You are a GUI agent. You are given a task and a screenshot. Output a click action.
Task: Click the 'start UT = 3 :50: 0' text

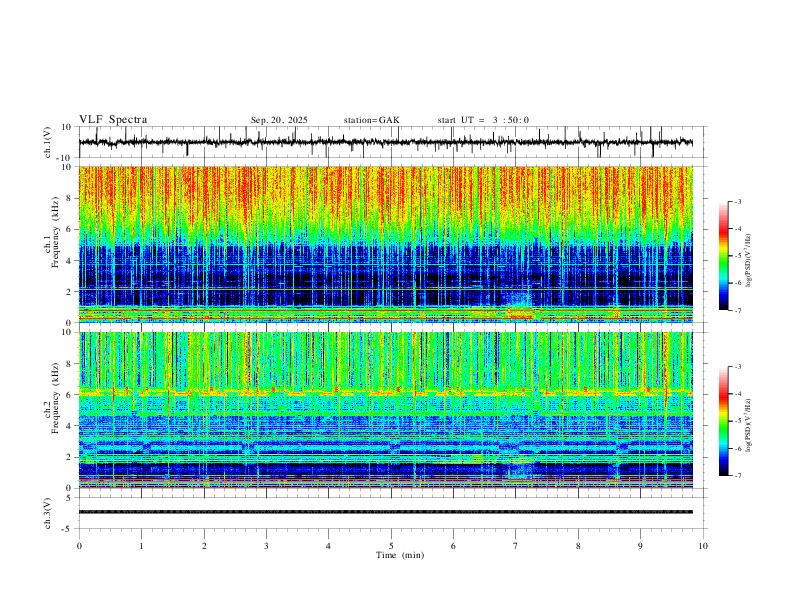click(x=483, y=120)
